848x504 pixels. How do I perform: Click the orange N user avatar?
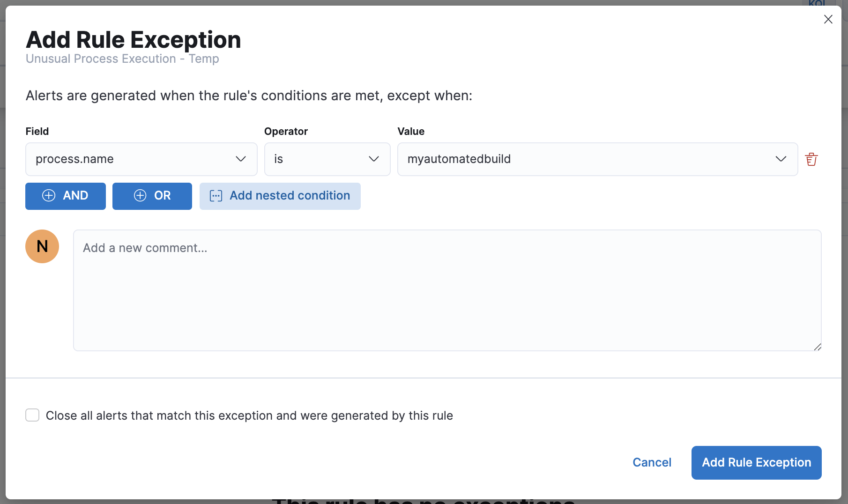pos(42,246)
